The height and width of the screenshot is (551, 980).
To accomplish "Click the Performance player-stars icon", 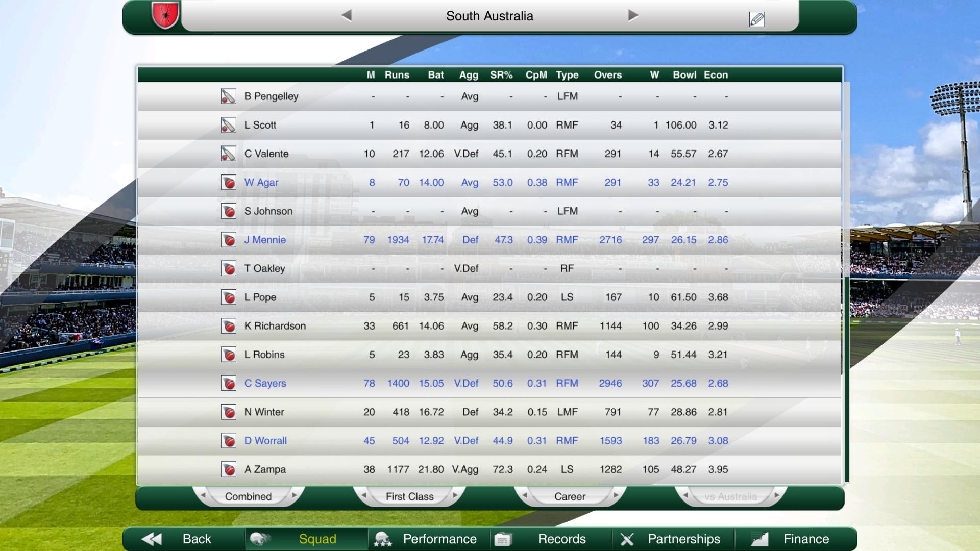I will [x=382, y=539].
